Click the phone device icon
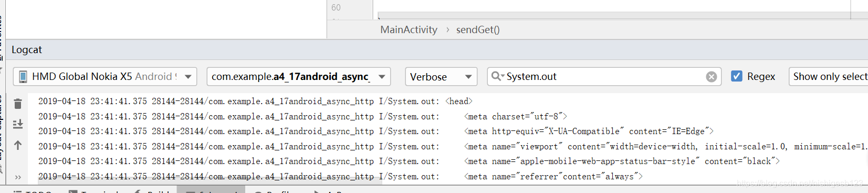The width and height of the screenshot is (868, 193). coord(23,77)
